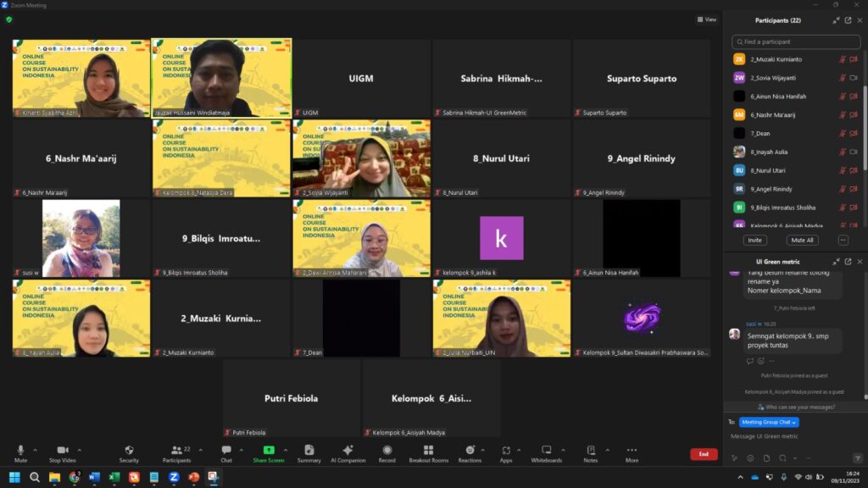
Task: Click the Invite button
Action: pyautogui.click(x=754, y=240)
